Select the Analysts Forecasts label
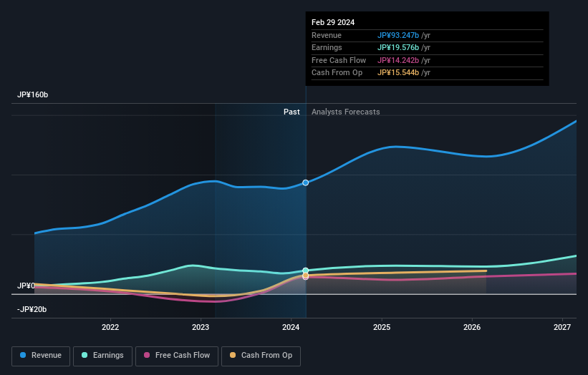588x375 pixels. 346,112
